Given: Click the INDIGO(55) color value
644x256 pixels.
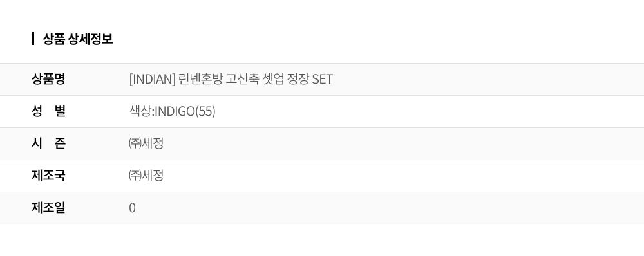Looking at the screenshot, I should (x=185, y=111).
